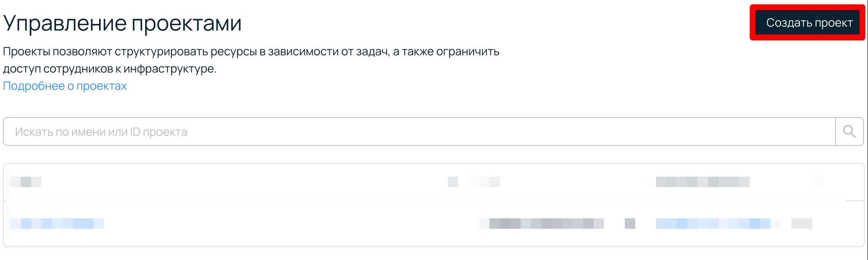The image size is (868, 260).
Task: Click the faint element at header row's far right
Action: [817, 182]
